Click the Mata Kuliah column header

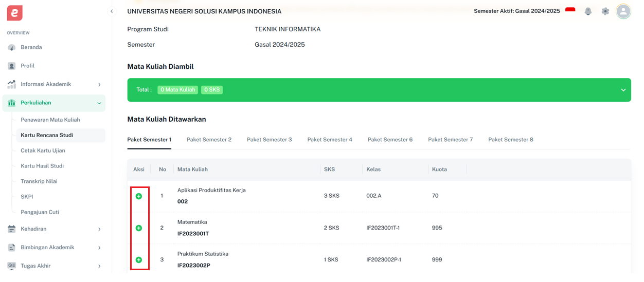192,170
